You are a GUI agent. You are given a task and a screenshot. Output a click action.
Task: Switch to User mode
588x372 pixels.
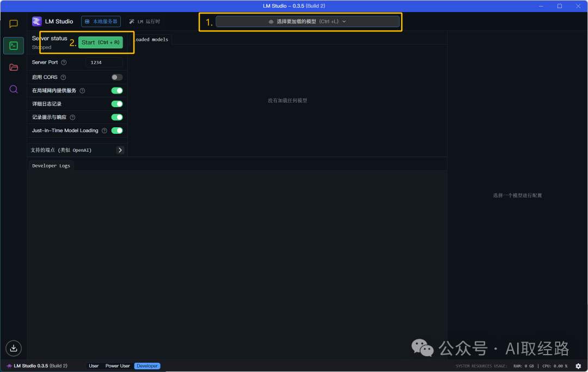94,366
